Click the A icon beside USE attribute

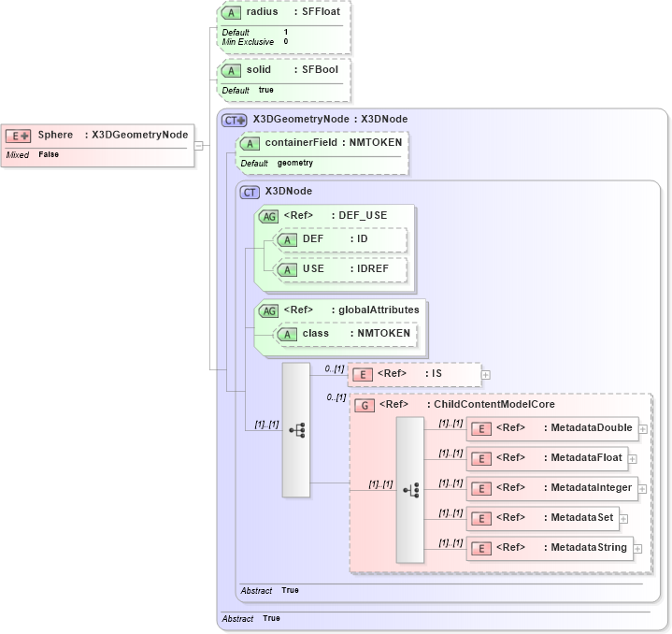[x=287, y=270]
